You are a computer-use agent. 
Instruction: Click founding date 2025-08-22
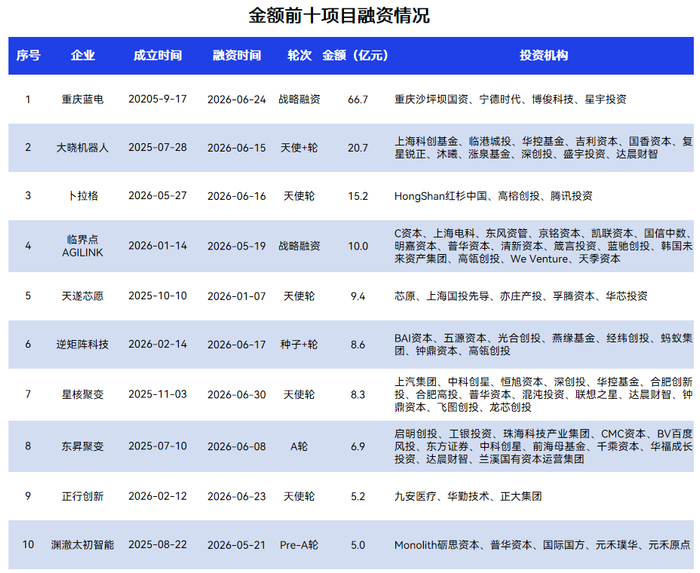coord(158,545)
